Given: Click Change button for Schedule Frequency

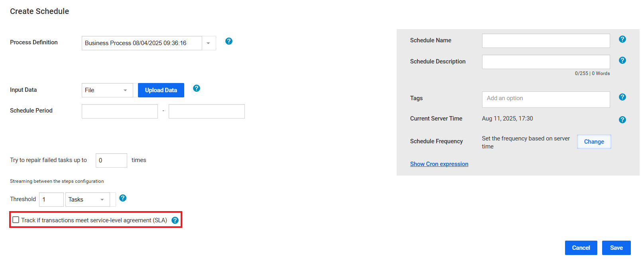Looking at the screenshot, I should pos(594,142).
